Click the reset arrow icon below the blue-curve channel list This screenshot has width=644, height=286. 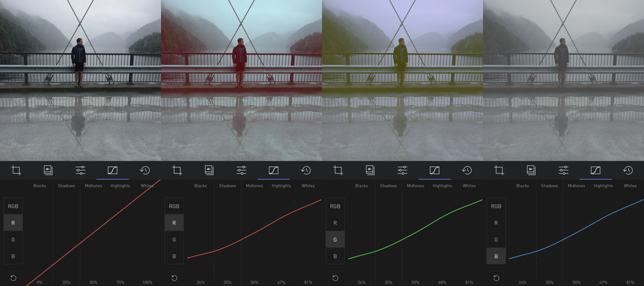(496, 278)
